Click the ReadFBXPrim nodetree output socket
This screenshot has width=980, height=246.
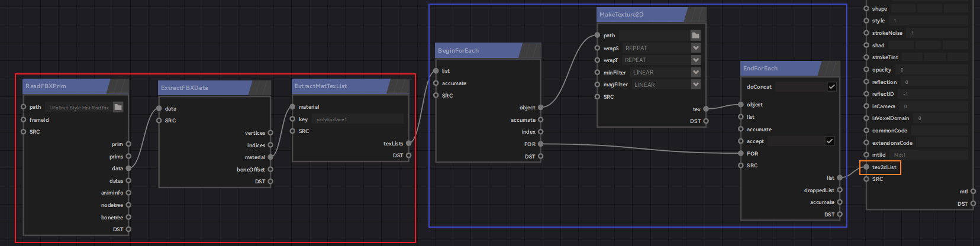tap(128, 205)
